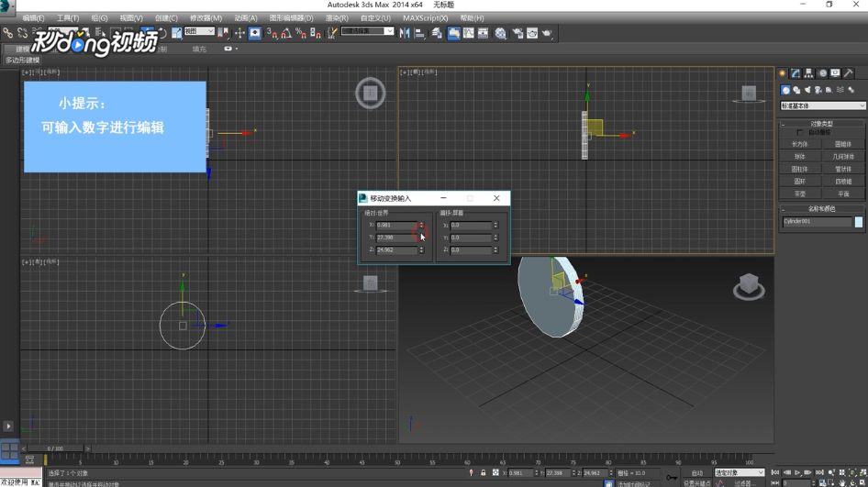Open the Layer Manager icon

coord(438,33)
